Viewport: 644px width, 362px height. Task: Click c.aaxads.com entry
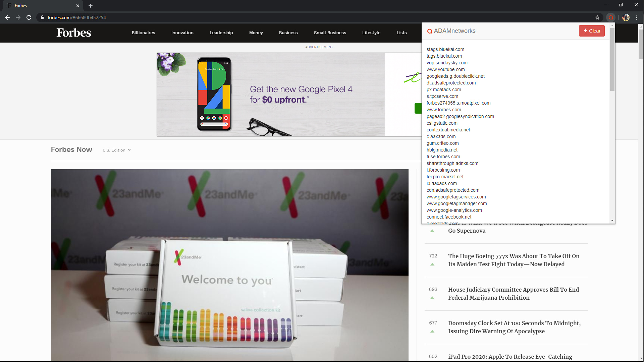coord(441,136)
